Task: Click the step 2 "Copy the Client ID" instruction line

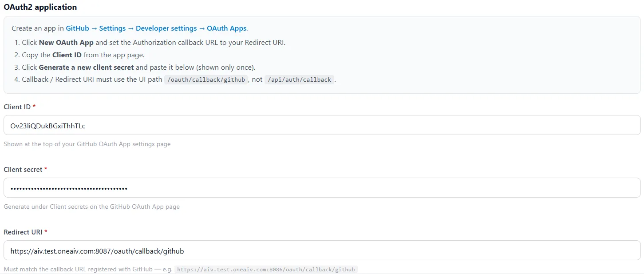Action: coord(83,55)
